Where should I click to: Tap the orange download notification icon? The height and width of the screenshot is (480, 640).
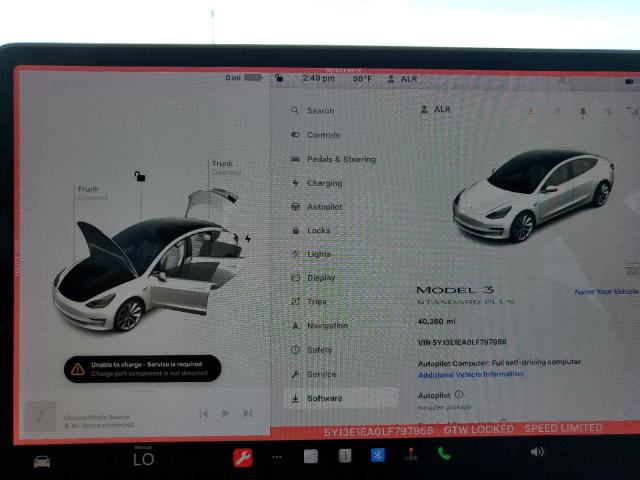click(531, 111)
